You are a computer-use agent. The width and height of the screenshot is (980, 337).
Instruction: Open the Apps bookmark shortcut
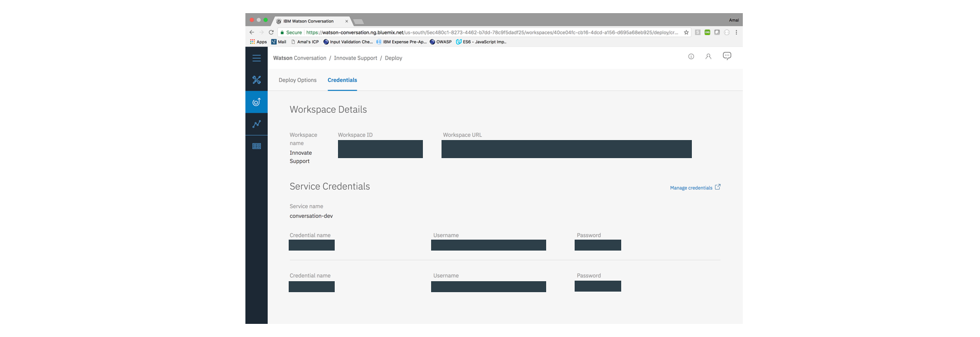(x=259, y=42)
